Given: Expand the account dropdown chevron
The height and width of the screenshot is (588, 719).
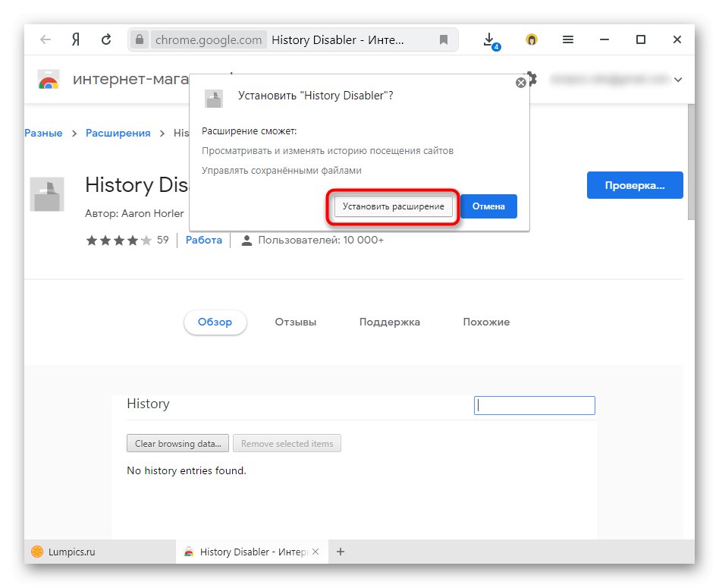Looking at the screenshot, I should point(678,79).
